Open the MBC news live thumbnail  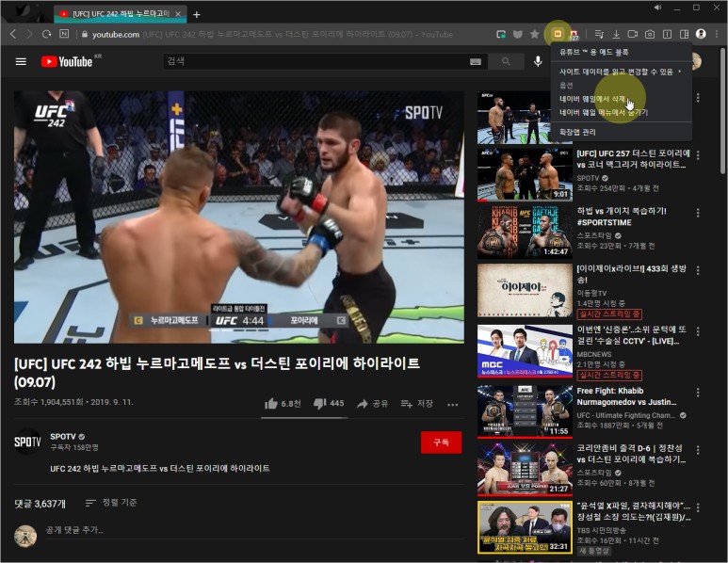[525, 351]
